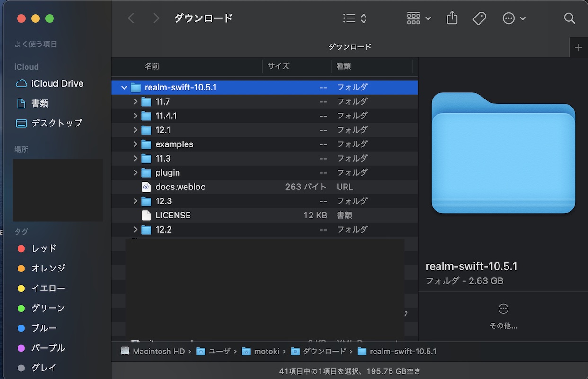Image resolution: width=588 pixels, height=379 pixels.
Task: Click the docs.webloc file name
Action: [180, 187]
